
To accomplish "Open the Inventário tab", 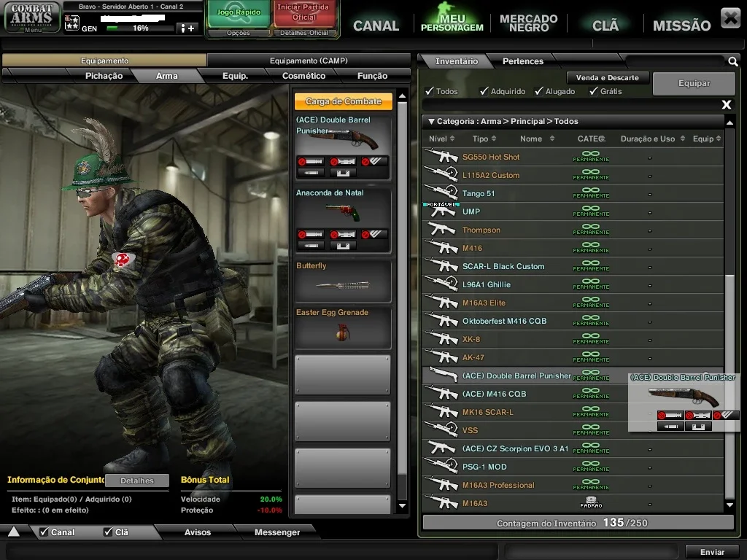I will (456, 61).
